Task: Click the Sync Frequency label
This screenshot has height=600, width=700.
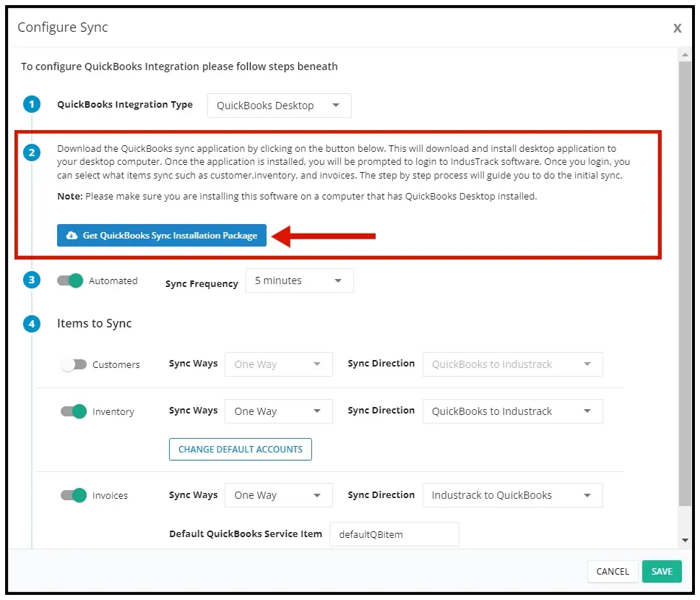Action: point(202,283)
